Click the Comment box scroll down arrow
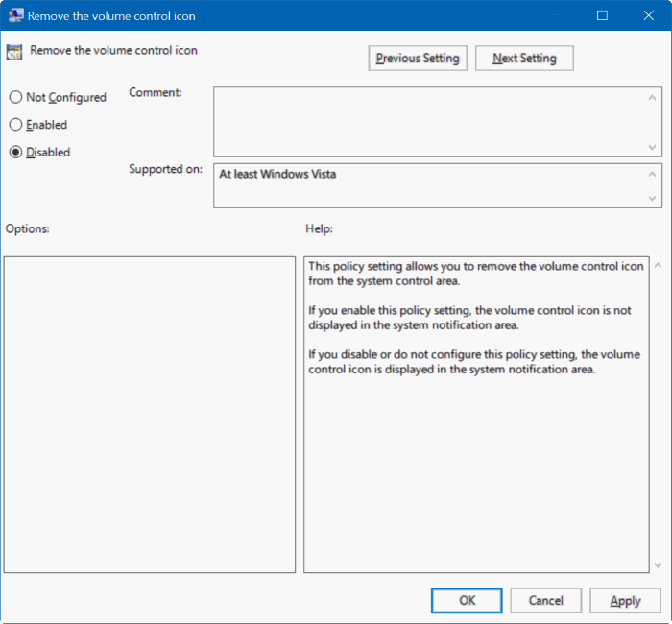Screen dimensions: 672x624 [653, 147]
